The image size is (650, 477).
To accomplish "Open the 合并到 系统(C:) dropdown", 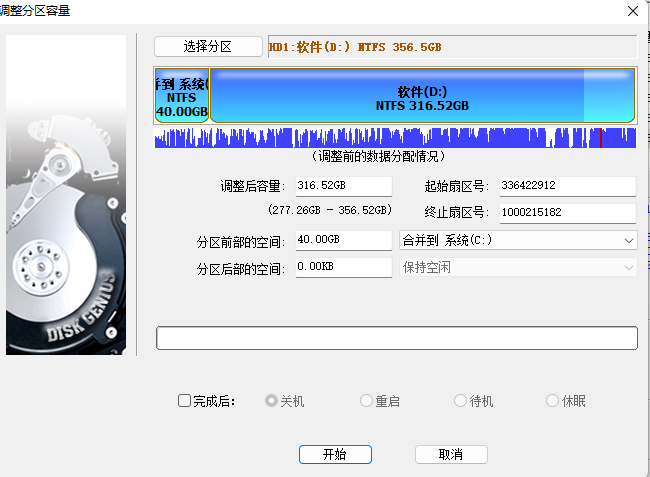I will click(x=517, y=240).
